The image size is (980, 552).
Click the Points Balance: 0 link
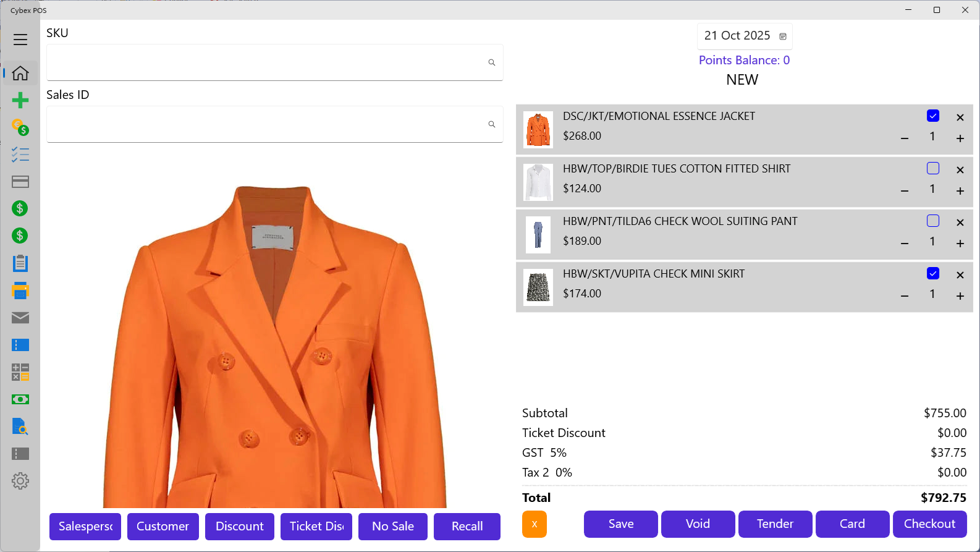(x=744, y=60)
